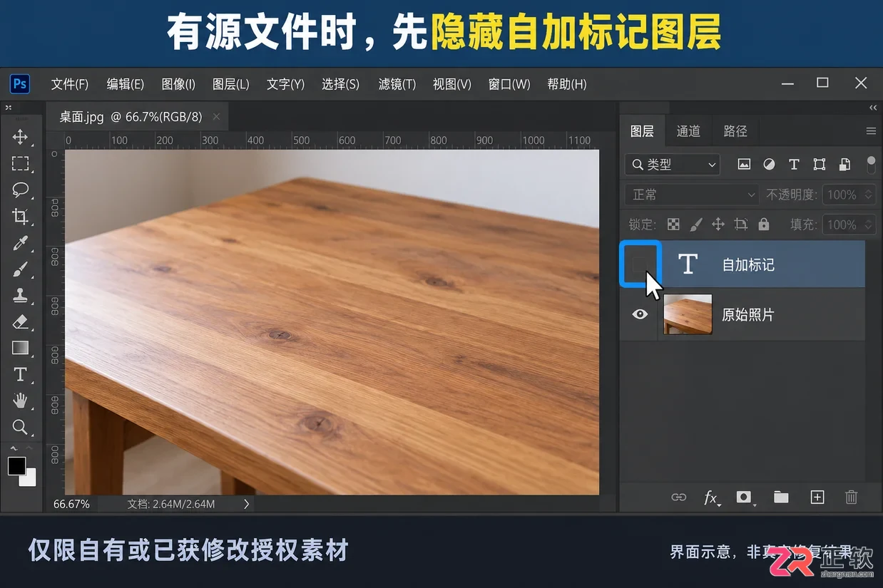The height and width of the screenshot is (588, 883).
Task: Select the Gradient tool
Action: click(x=20, y=348)
